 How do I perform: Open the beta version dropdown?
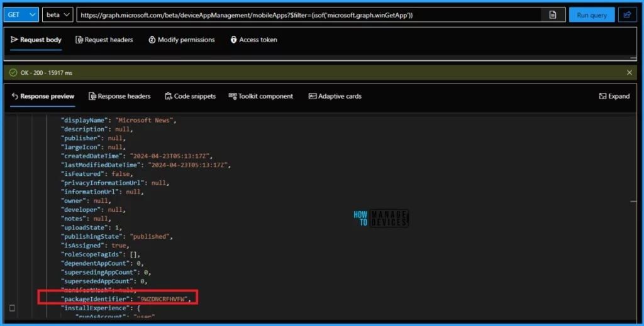point(57,15)
